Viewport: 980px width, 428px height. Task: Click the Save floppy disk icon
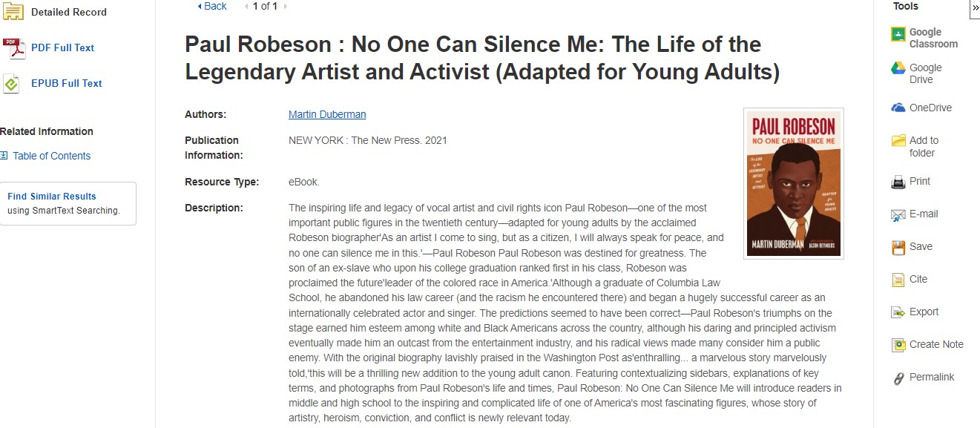pos(898,247)
